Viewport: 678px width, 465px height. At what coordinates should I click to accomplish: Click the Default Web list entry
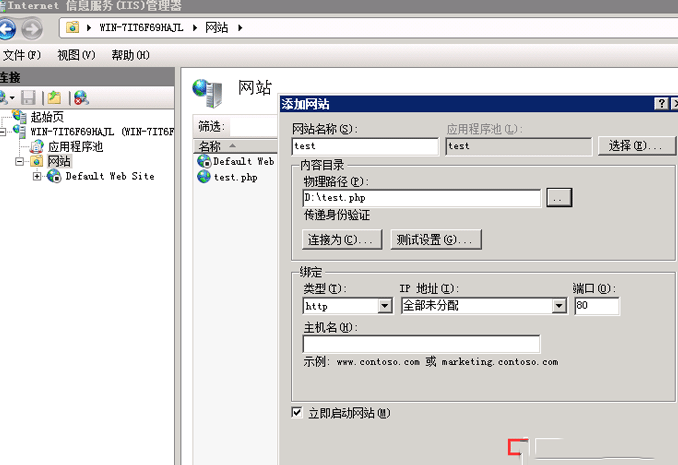(243, 161)
